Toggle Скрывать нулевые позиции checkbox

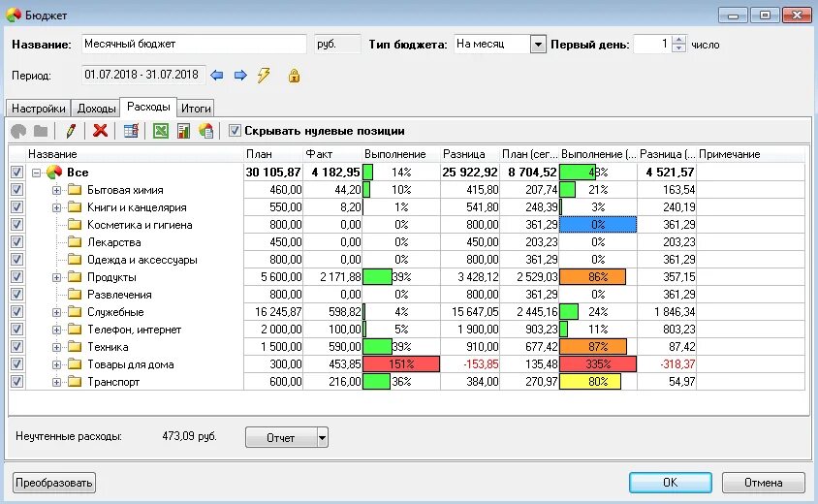click(x=235, y=131)
